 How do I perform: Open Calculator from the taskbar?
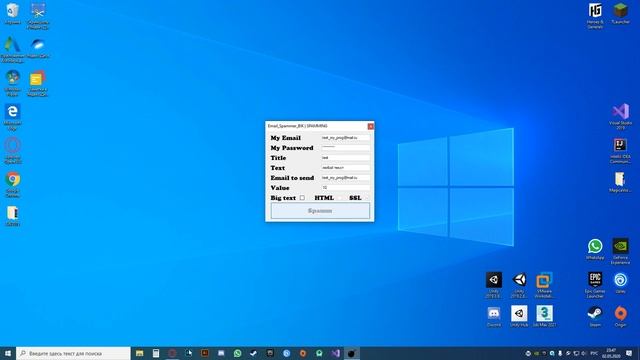click(x=156, y=353)
